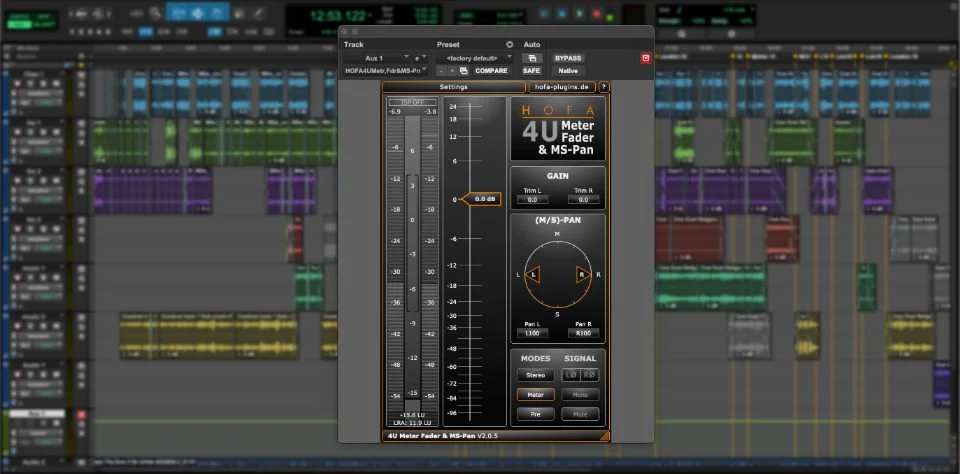This screenshot has width=960, height=474.
Task: Click the -72 mark on fader scale
Action: [x=452, y=383]
